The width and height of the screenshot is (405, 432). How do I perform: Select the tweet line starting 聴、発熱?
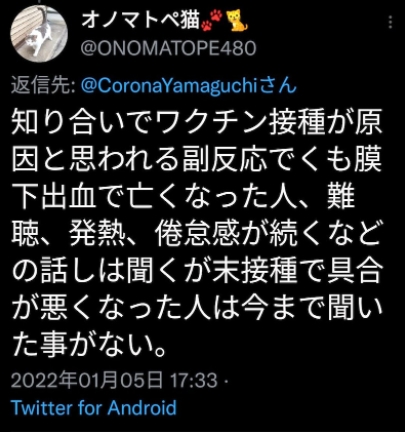pyautogui.click(x=197, y=234)
